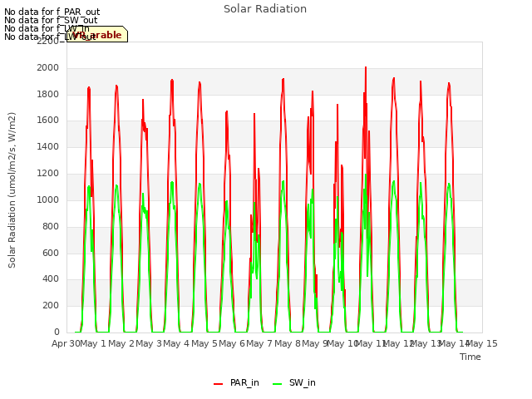
Task: Click the 'No data for f_PAR_out' message
Action: [52, 12]
